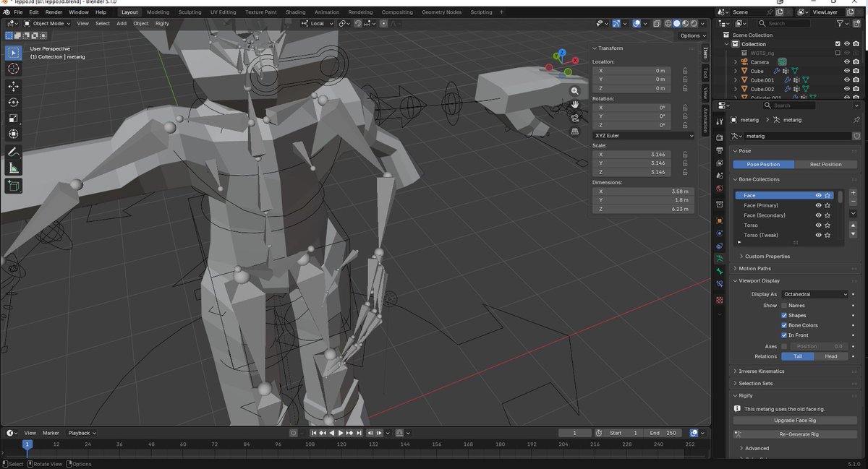Click the Scale X value field
The image size is (868, 469).
(x=631, y=154)
